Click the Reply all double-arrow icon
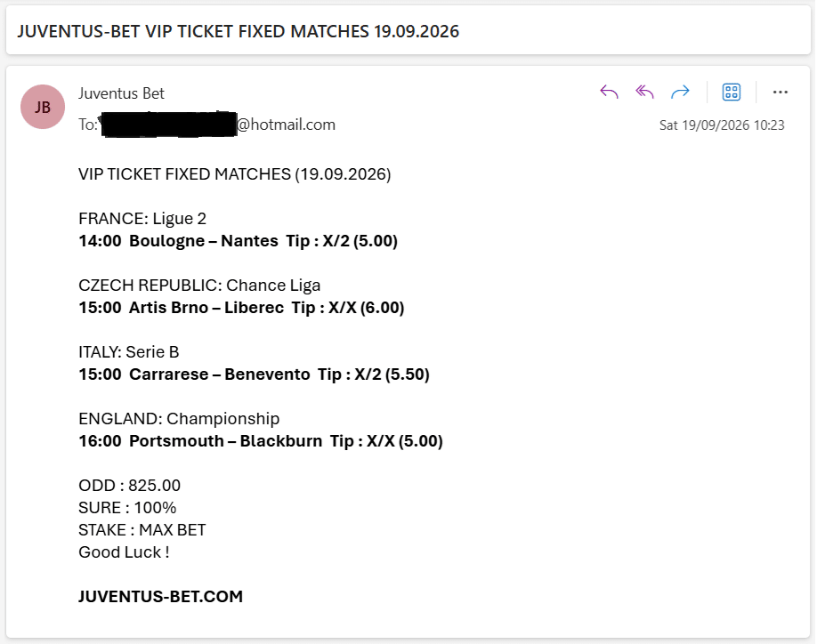Viewport: 817px width, 644px height. [644, 93]
